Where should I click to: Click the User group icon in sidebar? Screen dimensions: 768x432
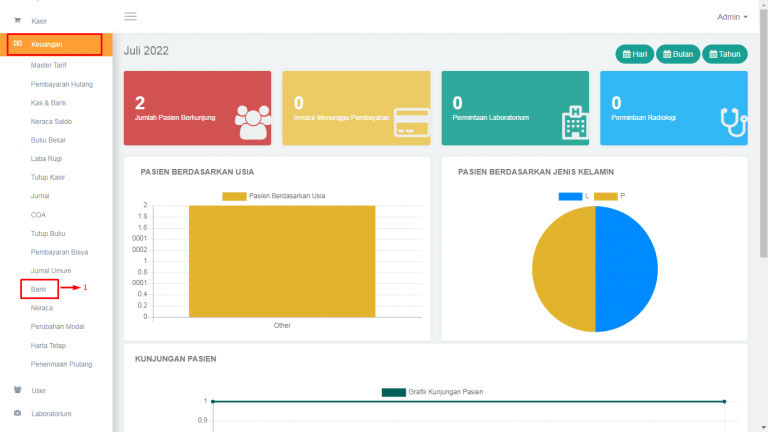pos(18,390)
